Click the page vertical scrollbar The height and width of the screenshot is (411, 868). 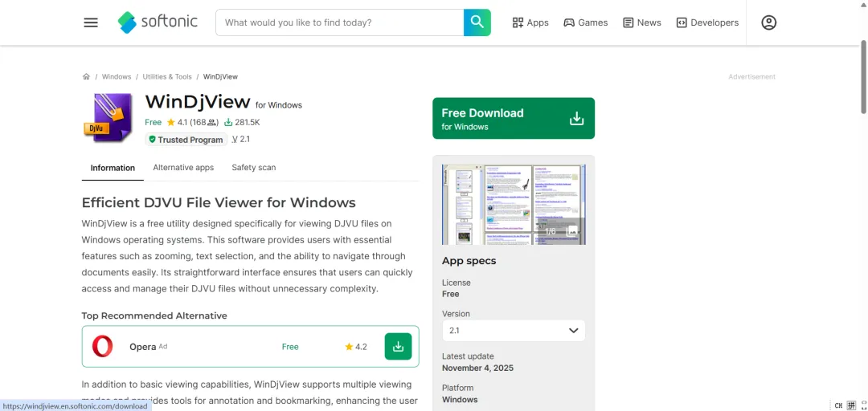point(863,77)
